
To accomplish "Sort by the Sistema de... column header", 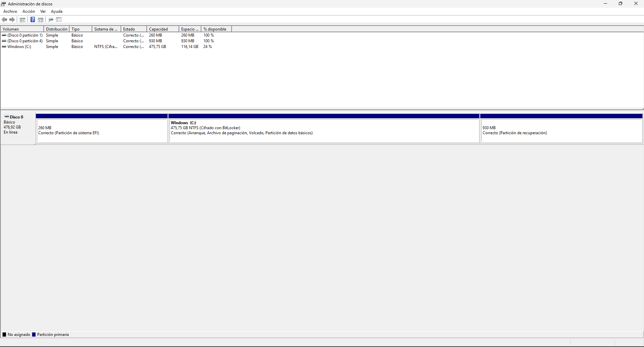I will (x=106, y=29).
